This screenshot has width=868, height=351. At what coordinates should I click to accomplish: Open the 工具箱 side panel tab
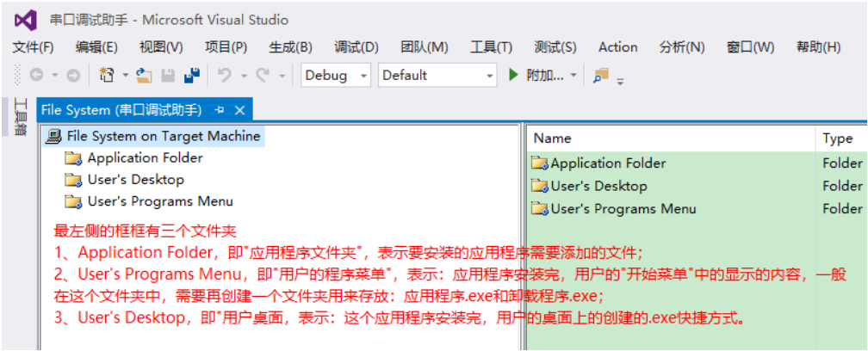tap(21, 117)
